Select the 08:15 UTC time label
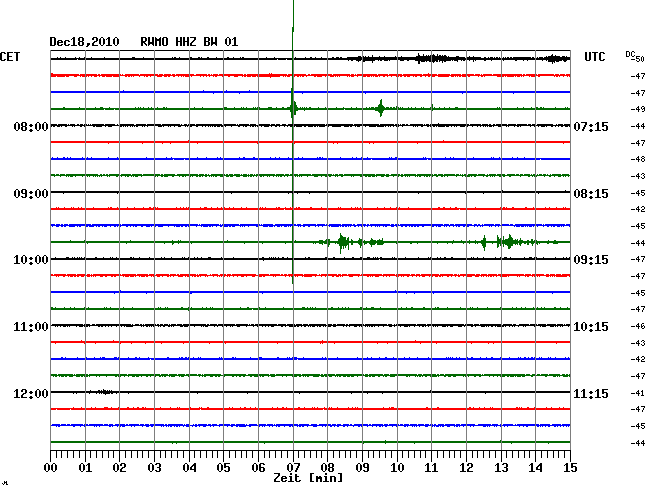 (x=591, y=194)
